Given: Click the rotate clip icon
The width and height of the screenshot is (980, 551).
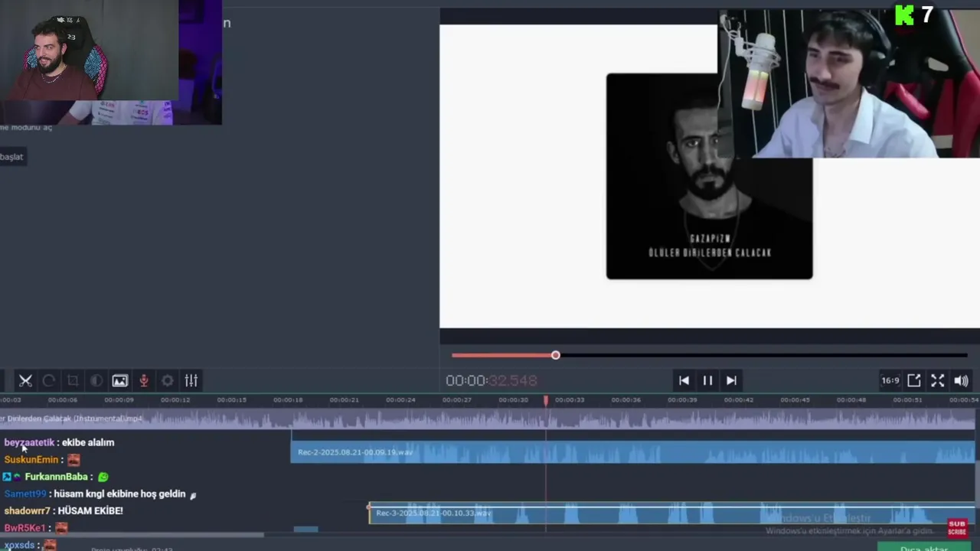Looking at the screenshot, I should [49, 380].
